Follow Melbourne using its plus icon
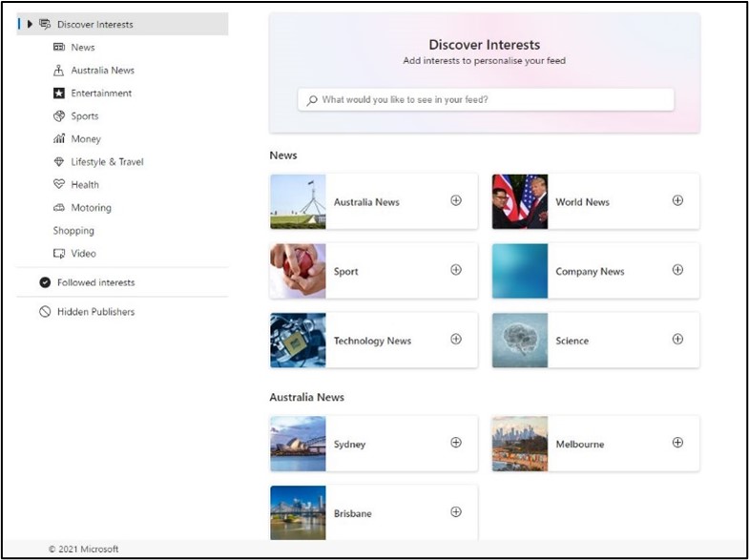 pos(677,443)
